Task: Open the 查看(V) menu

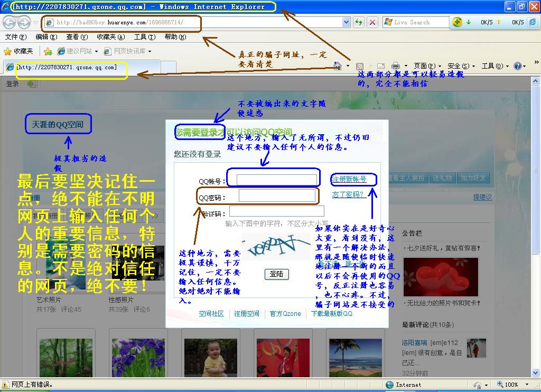Action: [x=77, y=36]
